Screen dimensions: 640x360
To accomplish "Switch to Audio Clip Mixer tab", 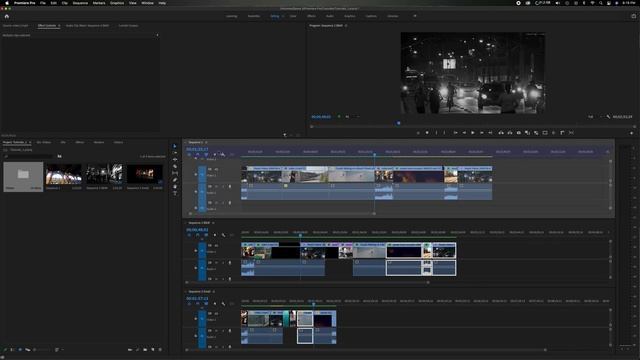I will [x=87, y=26].
